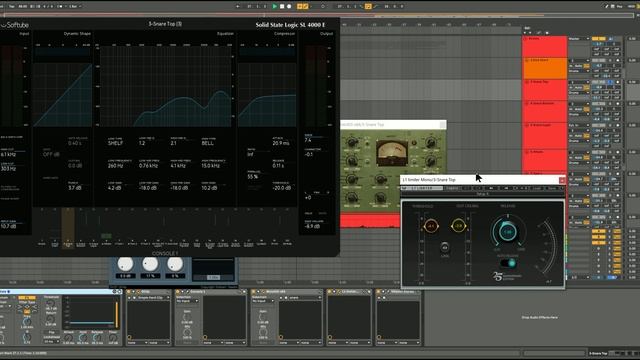The image size is (640, 360).
Task: Close the L1 limiter plugin window
Action: pyautogui.click(x=562, y=180)
